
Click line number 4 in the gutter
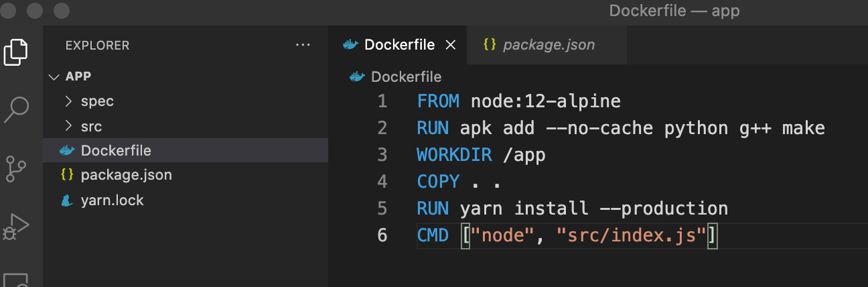pos(382,182)
